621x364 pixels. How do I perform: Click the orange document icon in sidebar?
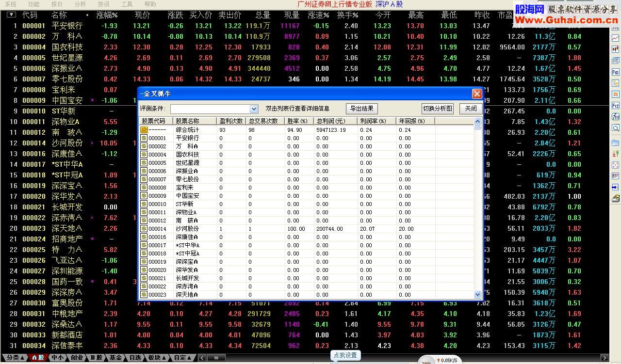[615, 95]
